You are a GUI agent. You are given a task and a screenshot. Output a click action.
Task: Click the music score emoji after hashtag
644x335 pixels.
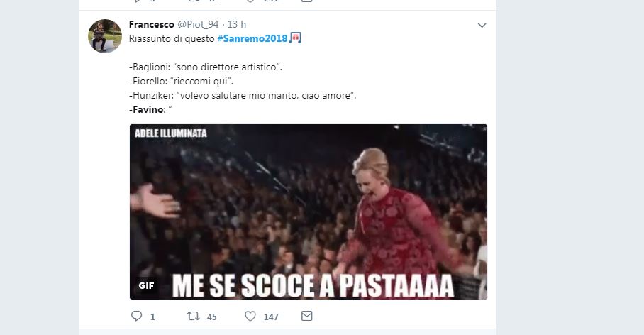point(295,38)
